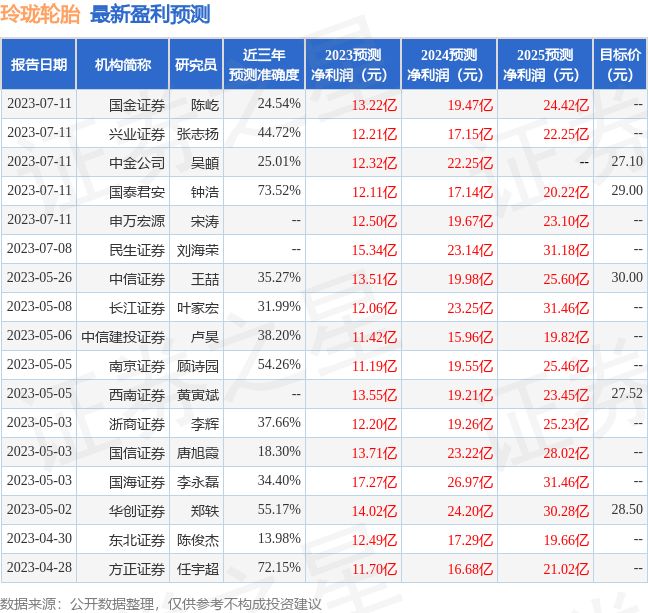This screenshot has height=613, width=648.
Task: Select the 报告日期 column header
Action: coord(39,64)
